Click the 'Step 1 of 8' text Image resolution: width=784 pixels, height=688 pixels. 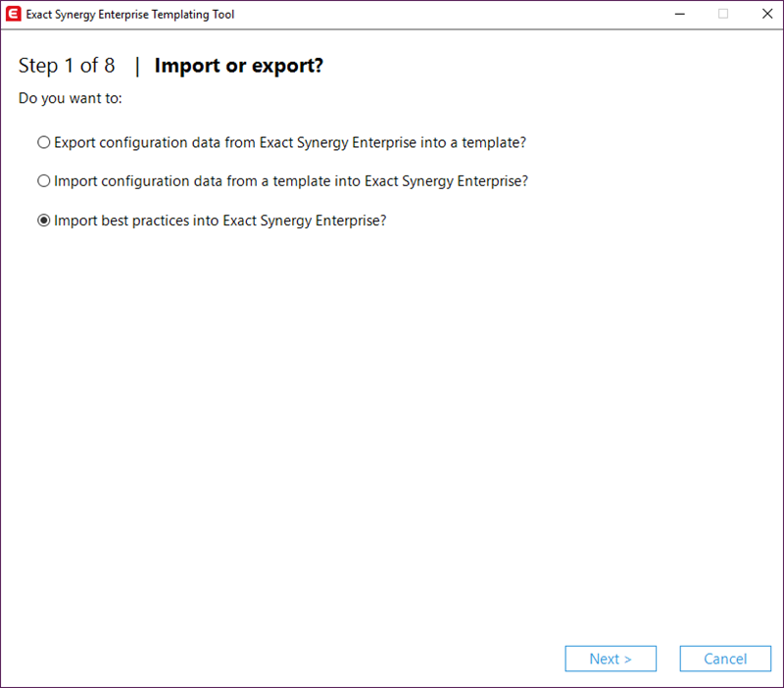[x=67, y=66]
